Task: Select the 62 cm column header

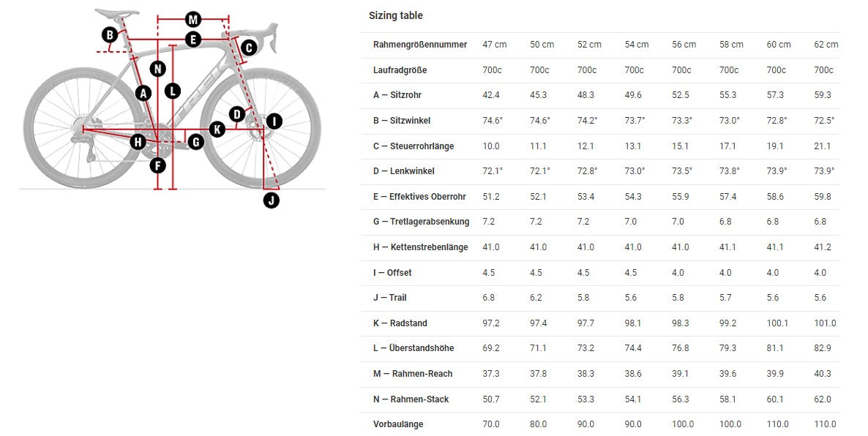Action: [826, 45]
